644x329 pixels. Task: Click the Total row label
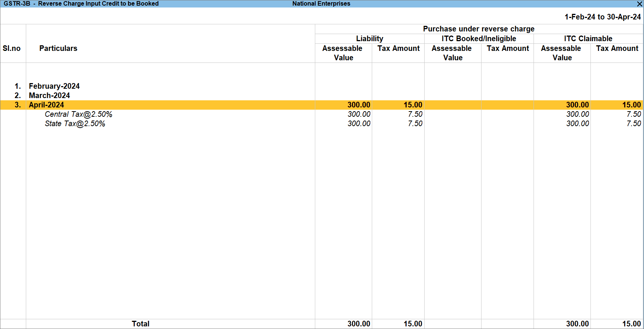[140, 324]
